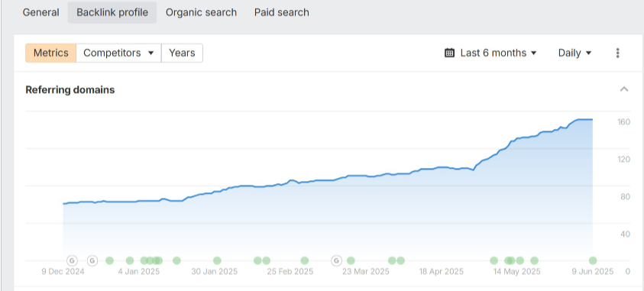
Task: Click the rightmost green marker of the May cluster
Action: [534, 260]
